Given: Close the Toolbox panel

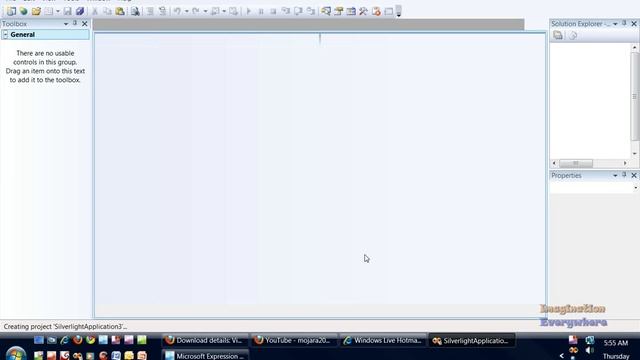Looking at the screenshot, I should (84, 24).
